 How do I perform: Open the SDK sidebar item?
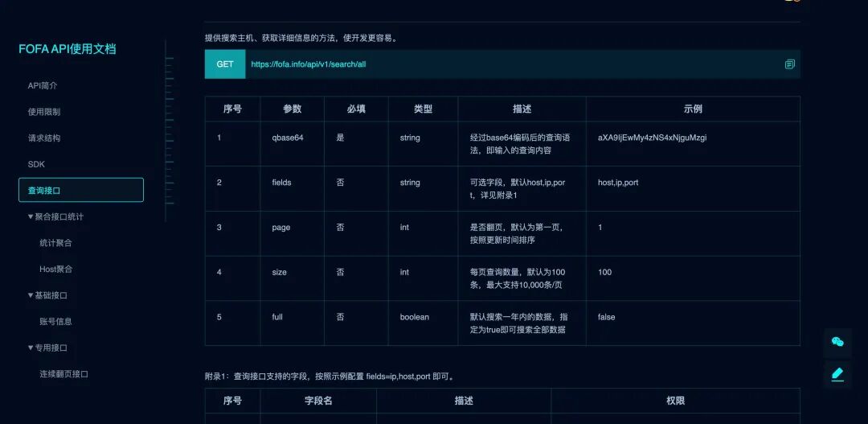[x=36, y=165]
